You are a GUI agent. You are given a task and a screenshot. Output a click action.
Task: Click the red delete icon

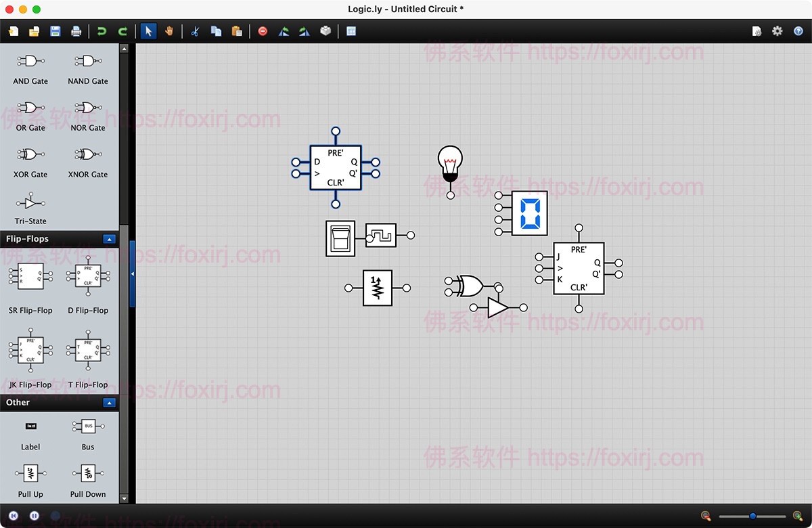(263, 31)
